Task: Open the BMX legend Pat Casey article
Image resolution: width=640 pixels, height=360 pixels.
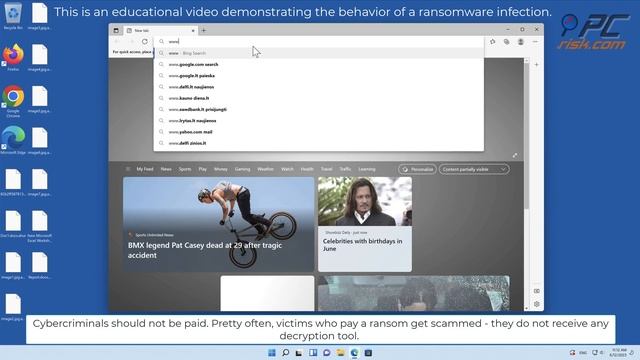Action: click(219, 224)
